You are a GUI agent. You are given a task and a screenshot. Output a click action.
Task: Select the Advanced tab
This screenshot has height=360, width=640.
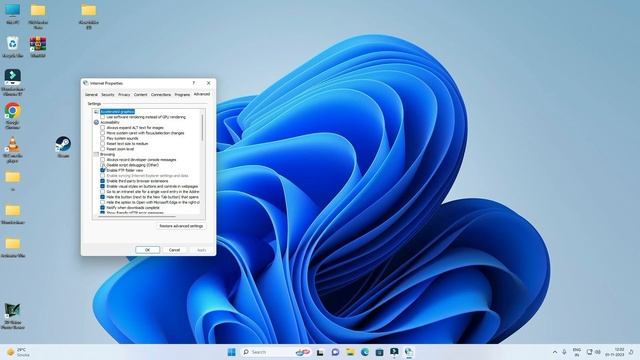click(202, 94)
